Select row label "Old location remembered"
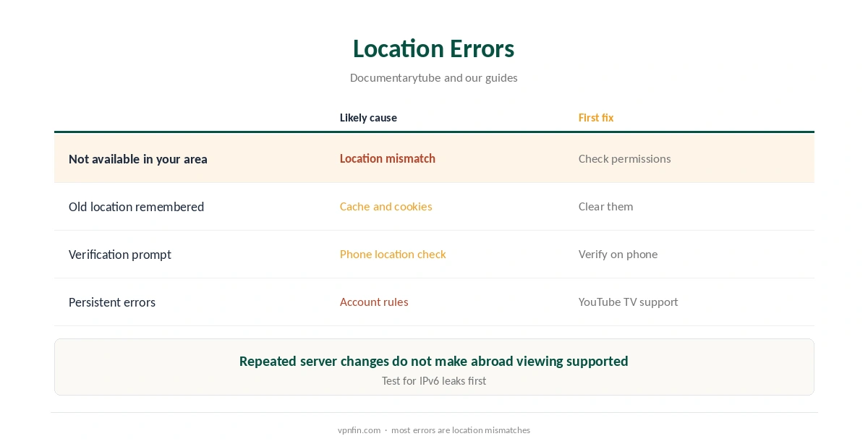This screenshot has width=868, height=444. (136, 207)
